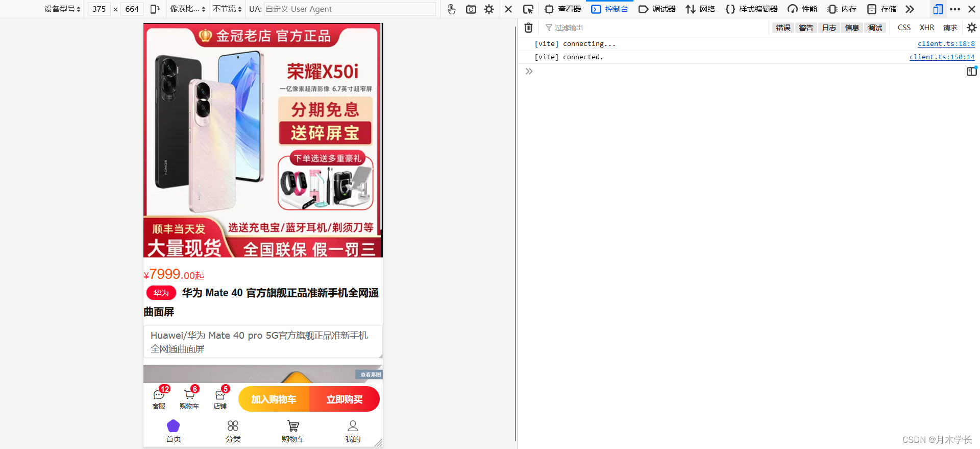The image size is (980, 449).
Task: Activate the element picker tool
Action: 528,9
